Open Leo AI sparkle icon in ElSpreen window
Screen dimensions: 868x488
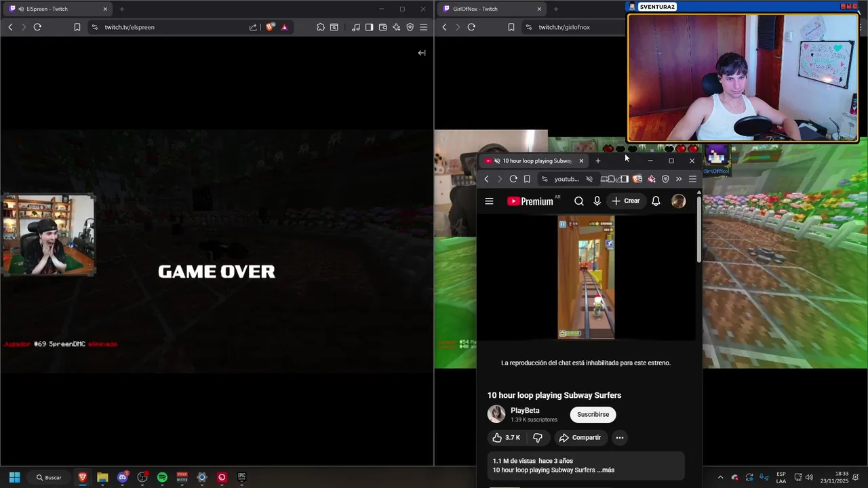396,27
